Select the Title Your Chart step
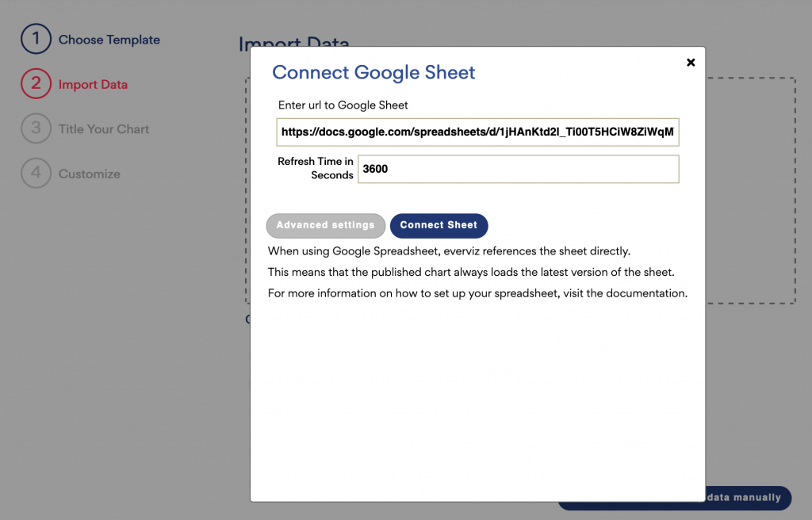The image size is (812, 520). [x=105, y=128]
